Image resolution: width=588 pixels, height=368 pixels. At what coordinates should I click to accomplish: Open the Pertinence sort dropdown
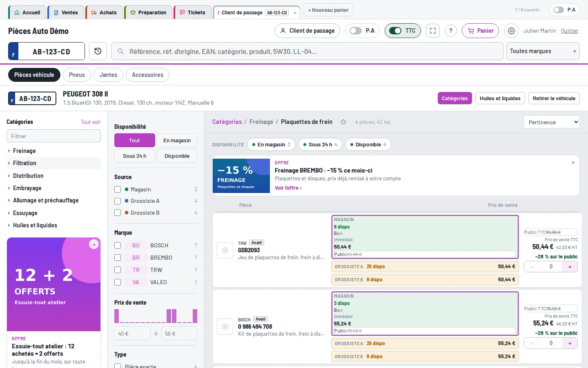pyautogui.click(x=552, y=122)
